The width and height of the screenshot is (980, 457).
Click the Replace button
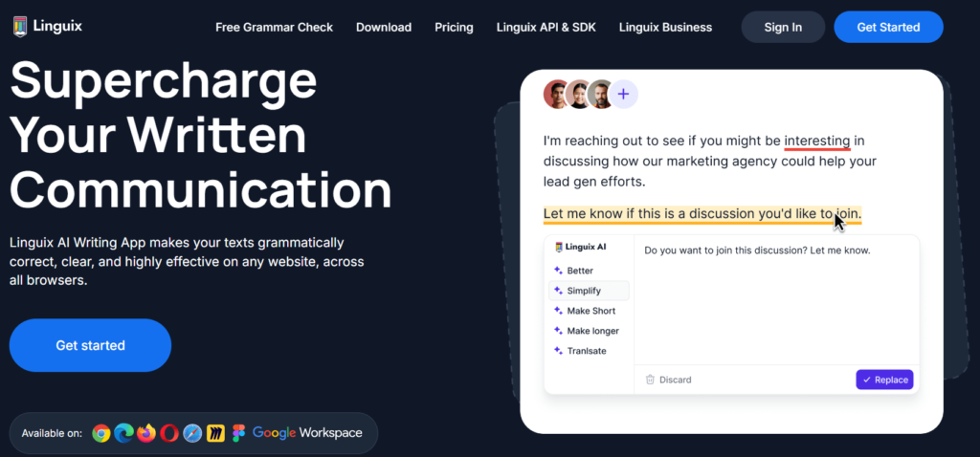(x=884, y=380)
